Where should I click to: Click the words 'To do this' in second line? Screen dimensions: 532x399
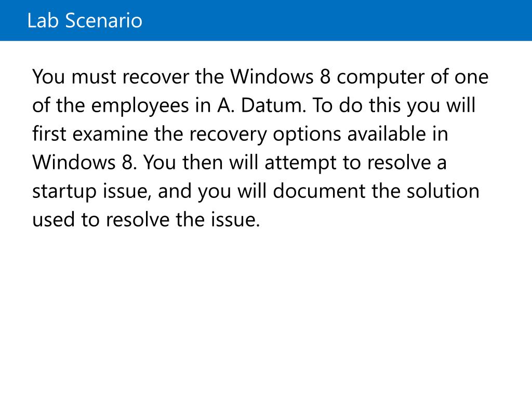356,105
